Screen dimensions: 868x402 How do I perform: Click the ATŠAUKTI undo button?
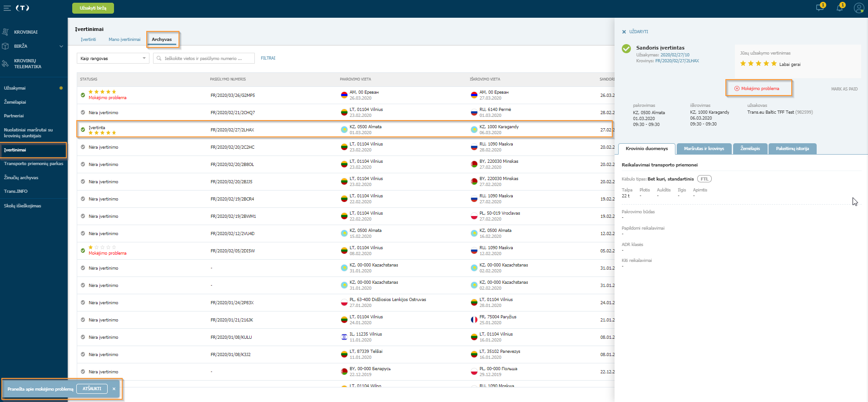(x=92, y=389)
